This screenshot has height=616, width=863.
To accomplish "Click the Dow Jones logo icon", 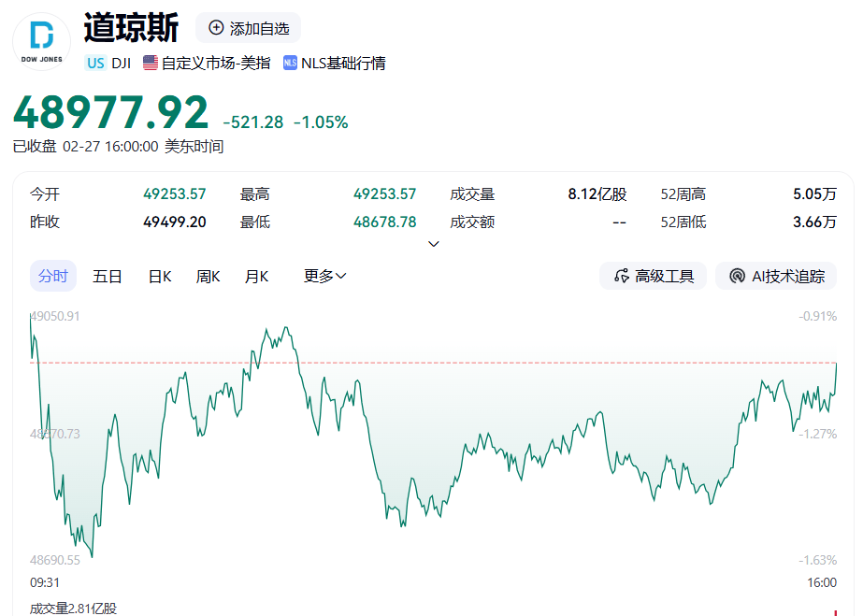I will point(42,42).
